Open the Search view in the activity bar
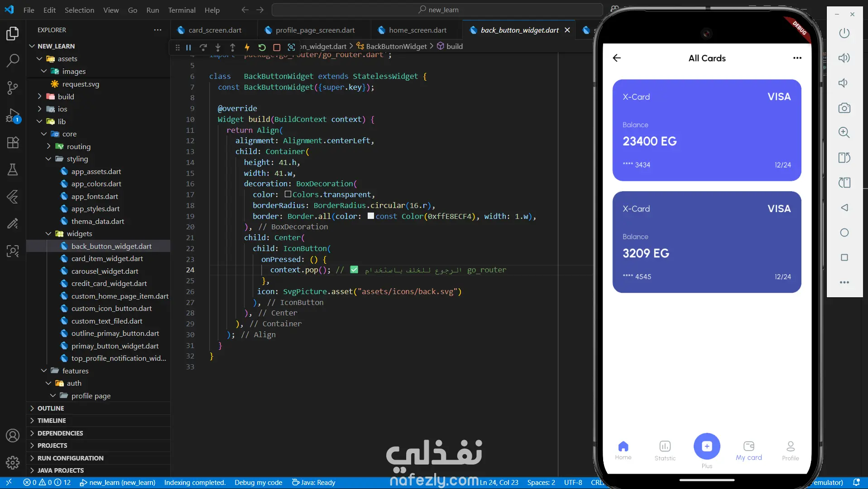This screenshot has width=868, height=489. 13,60
